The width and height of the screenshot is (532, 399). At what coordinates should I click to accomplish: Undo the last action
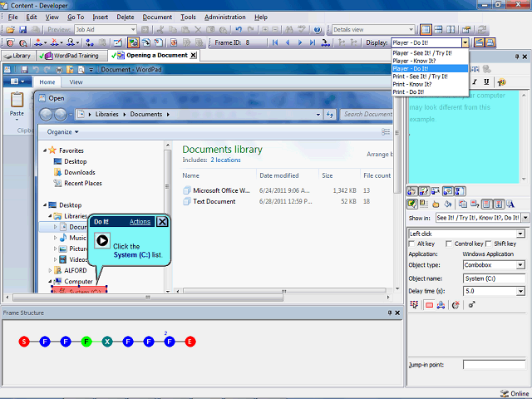click(239, 30)
